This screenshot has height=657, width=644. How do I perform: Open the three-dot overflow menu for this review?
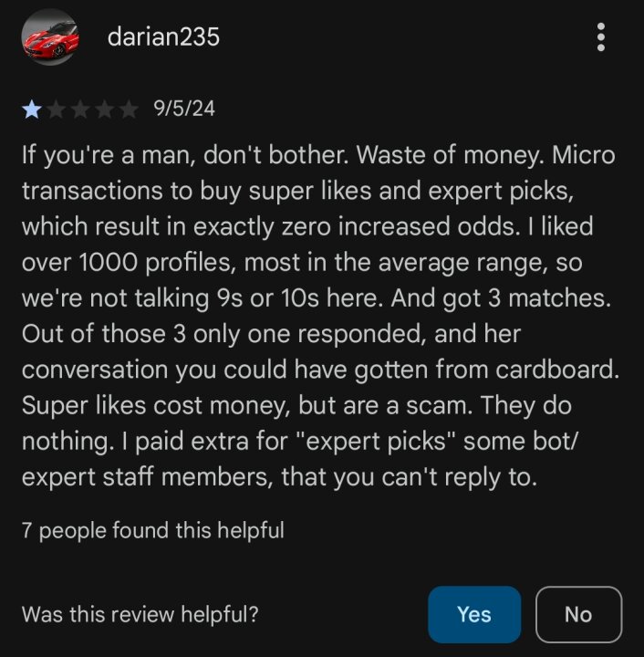click(601, 36)
